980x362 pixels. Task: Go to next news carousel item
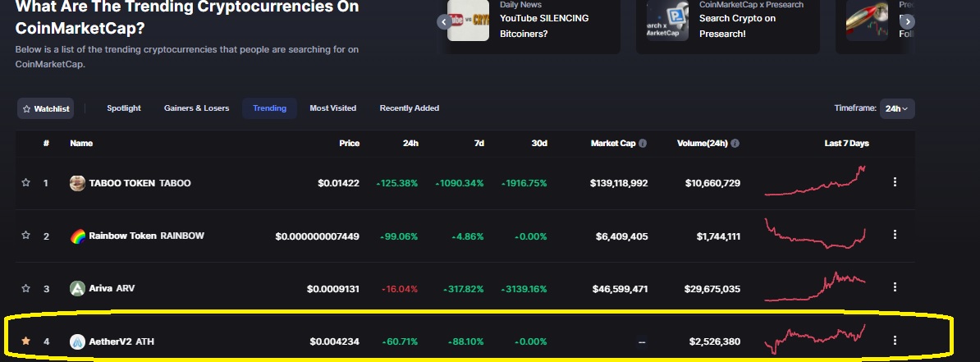908,22
